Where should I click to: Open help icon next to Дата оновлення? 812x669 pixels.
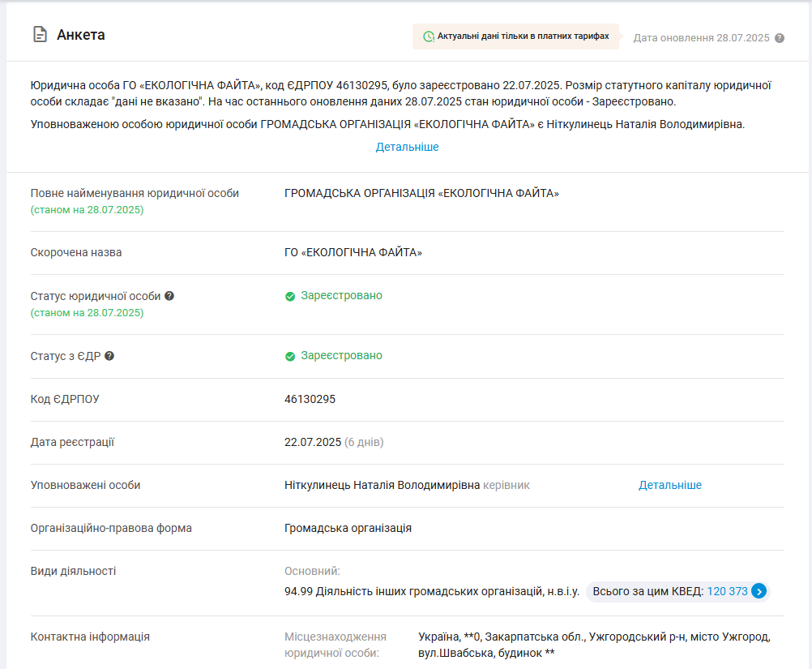coord(780,38)
